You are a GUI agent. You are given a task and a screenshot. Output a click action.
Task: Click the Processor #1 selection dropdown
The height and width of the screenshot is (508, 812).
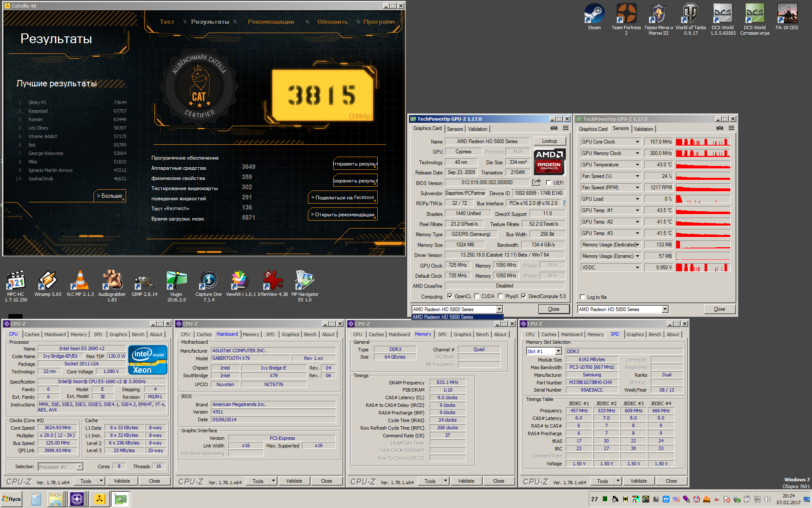click(x=60, y=467)
